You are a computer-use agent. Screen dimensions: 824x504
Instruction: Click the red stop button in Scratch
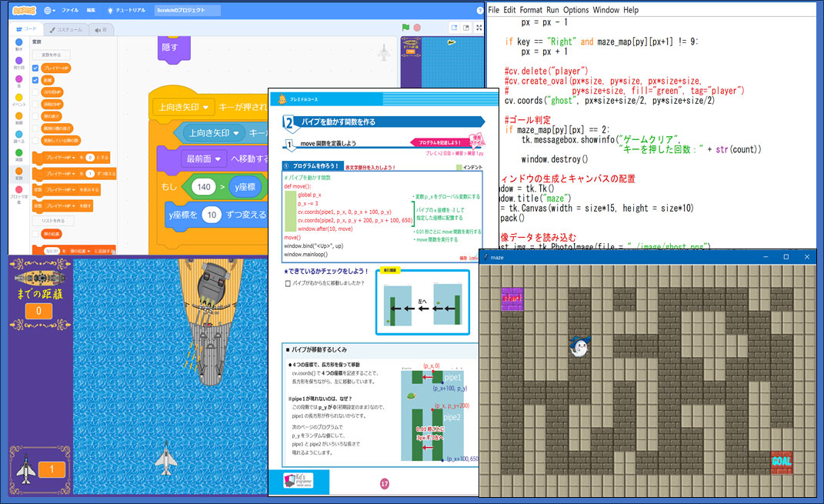417,28
